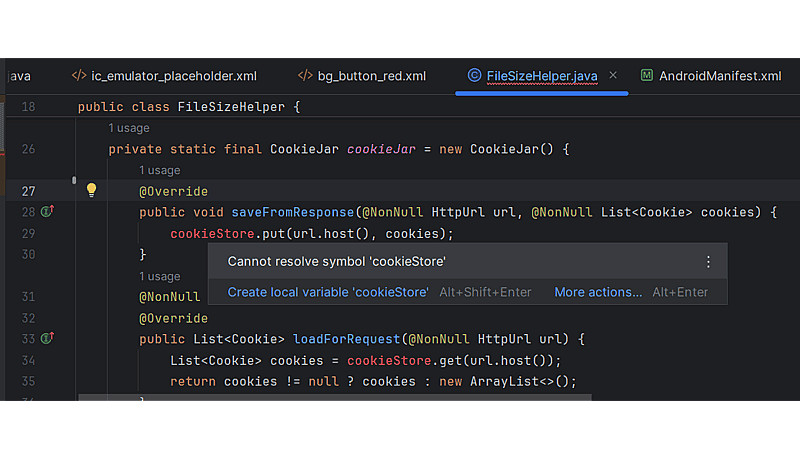
Task: Switch to the ic_emulator_placeholder.xml tab
Action: click(x=174, y=76)
